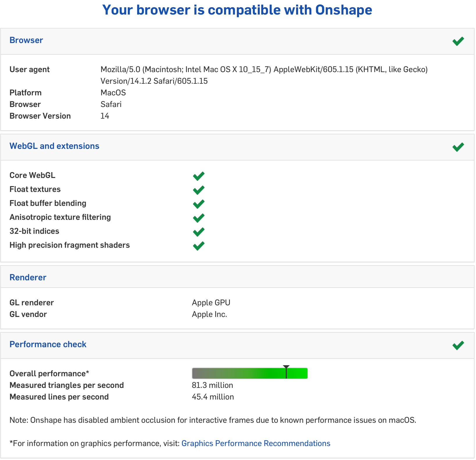Click the High precision fragment shaders checkmark
Screen dimensions: 476x460
[x=199, y=246]
